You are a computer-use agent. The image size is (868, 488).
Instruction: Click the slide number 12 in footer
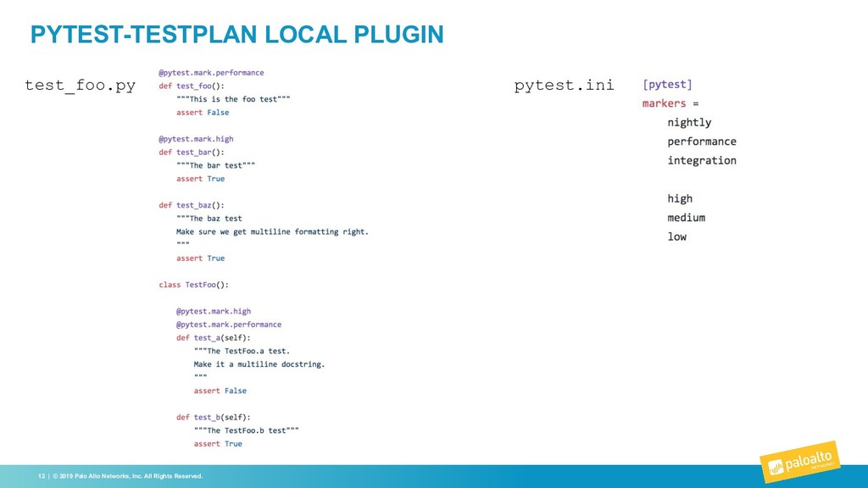point(42,476)
